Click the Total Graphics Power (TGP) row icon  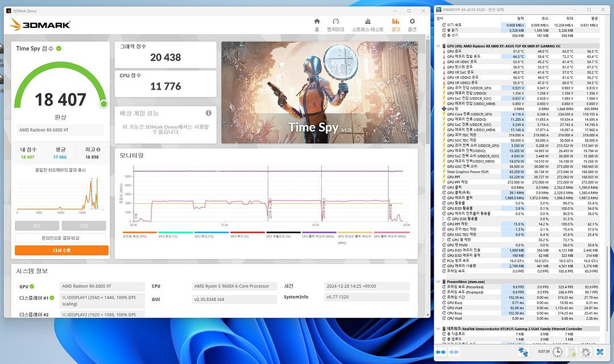coord(444,171)
